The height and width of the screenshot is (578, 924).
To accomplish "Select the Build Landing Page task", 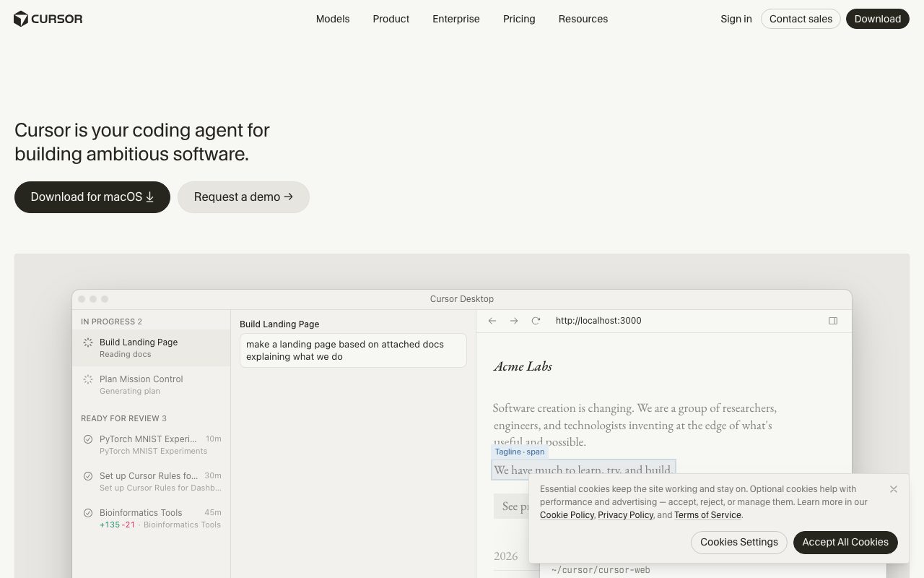I will point(152,348).
